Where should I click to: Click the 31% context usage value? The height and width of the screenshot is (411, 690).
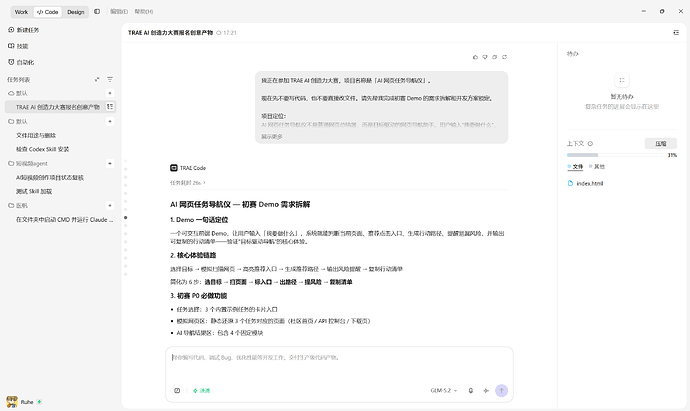click(672, 155)
